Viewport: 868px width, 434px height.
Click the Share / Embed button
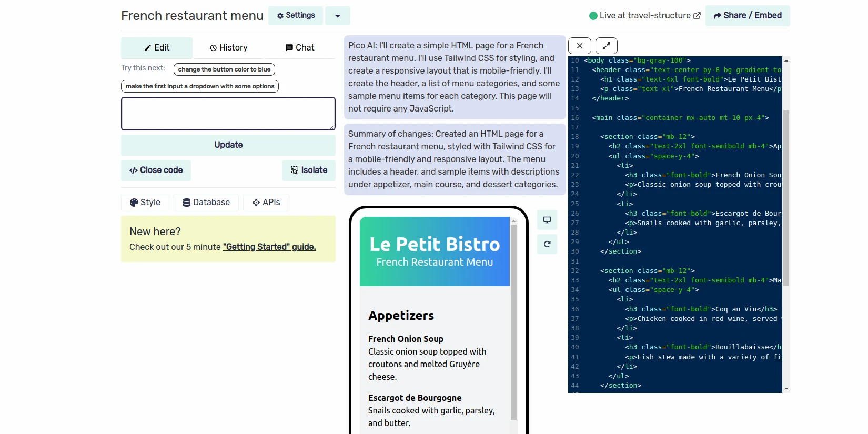[x=748, y=16]
